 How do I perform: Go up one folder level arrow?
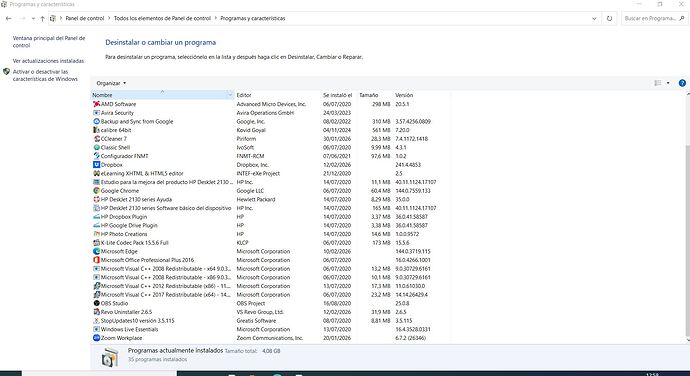[42, 18]
